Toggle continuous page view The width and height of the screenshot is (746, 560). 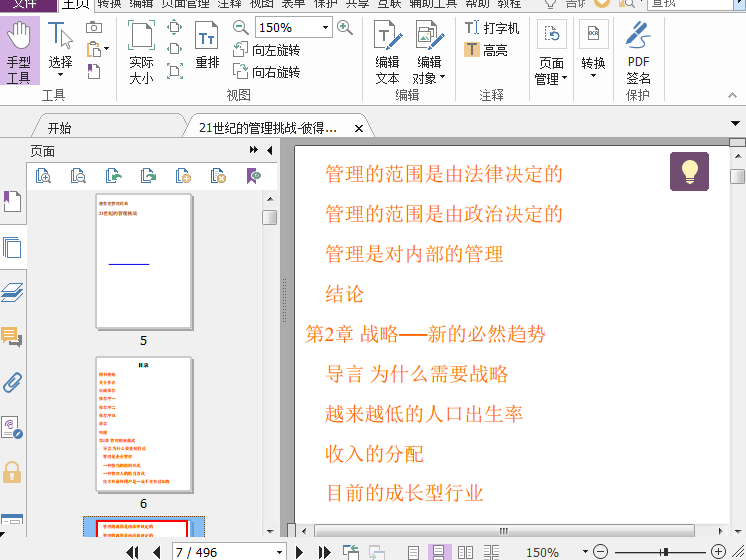click(439, 552)
